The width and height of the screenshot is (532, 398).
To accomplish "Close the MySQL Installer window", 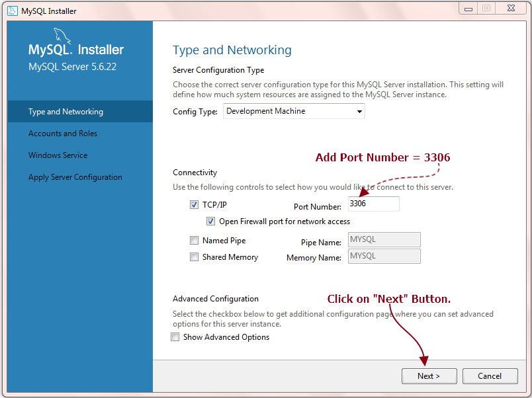I will click(511, 9).
